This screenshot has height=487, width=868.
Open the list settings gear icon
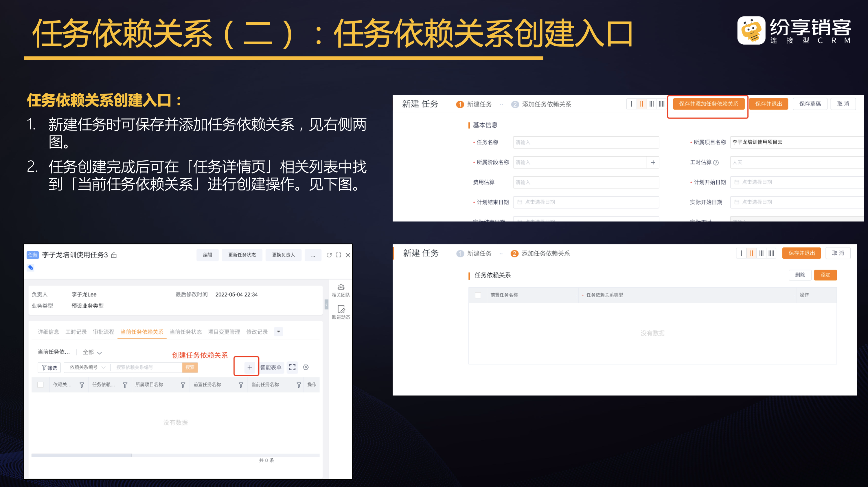pyautogui.click(x=306, y=367)
